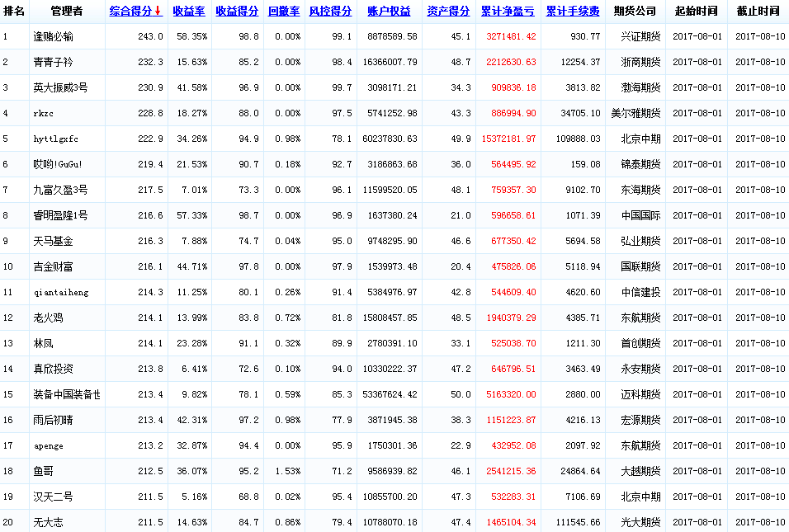Select manager name 睿明盈隆1号
The image size is (789, 532).
[60, 216]
